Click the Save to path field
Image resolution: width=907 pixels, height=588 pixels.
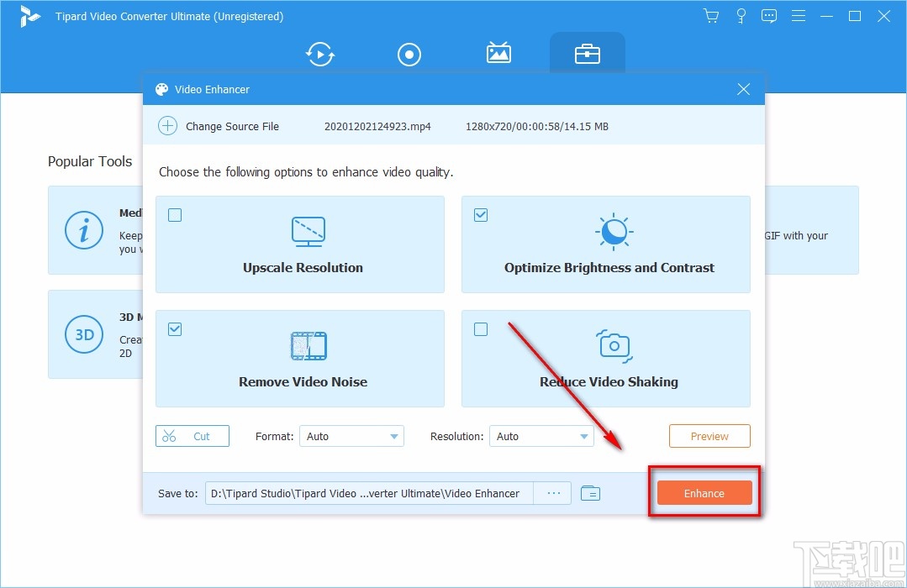pos(369,493)
